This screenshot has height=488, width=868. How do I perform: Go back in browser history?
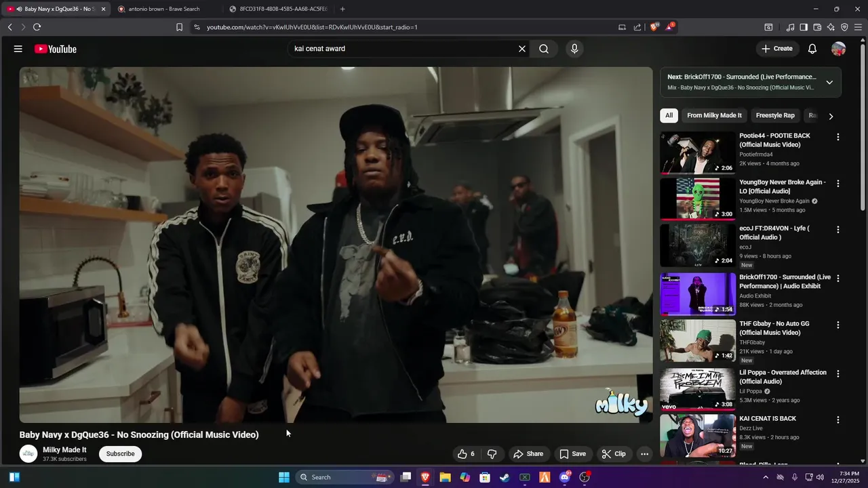click(x=9, y=27)
